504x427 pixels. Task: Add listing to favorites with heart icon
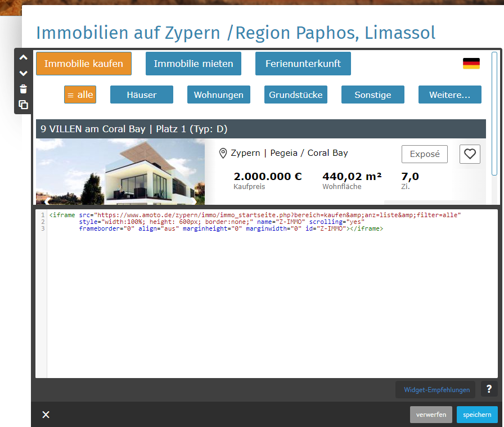coord(470,154)
